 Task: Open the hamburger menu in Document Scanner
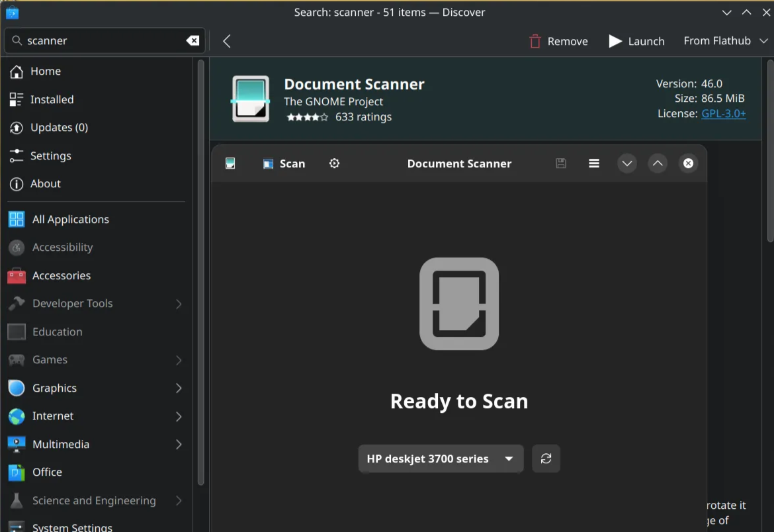pos(594,163)
